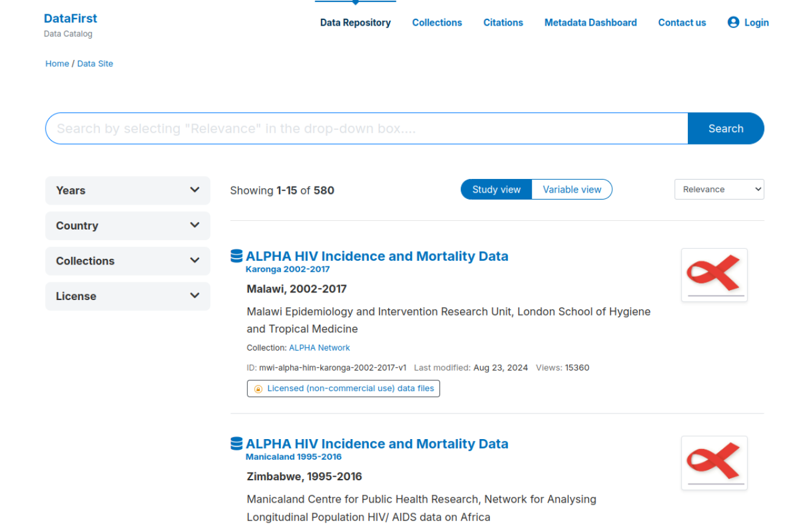Click the DataFirst logo title
799x532 pixels.
tap(71, 19)
